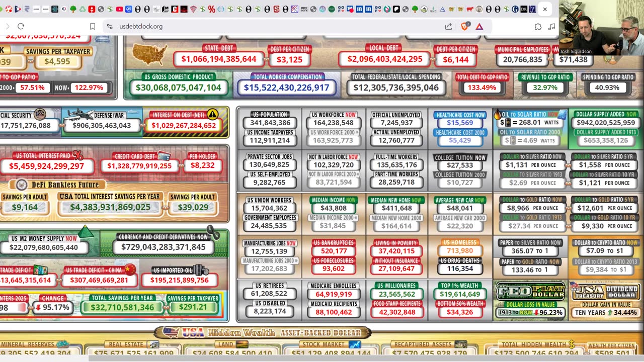Click the Stock Market chart icon
The width and height of the screenshot is (644, 362).
pyautogui.click(x=354, y=344)
